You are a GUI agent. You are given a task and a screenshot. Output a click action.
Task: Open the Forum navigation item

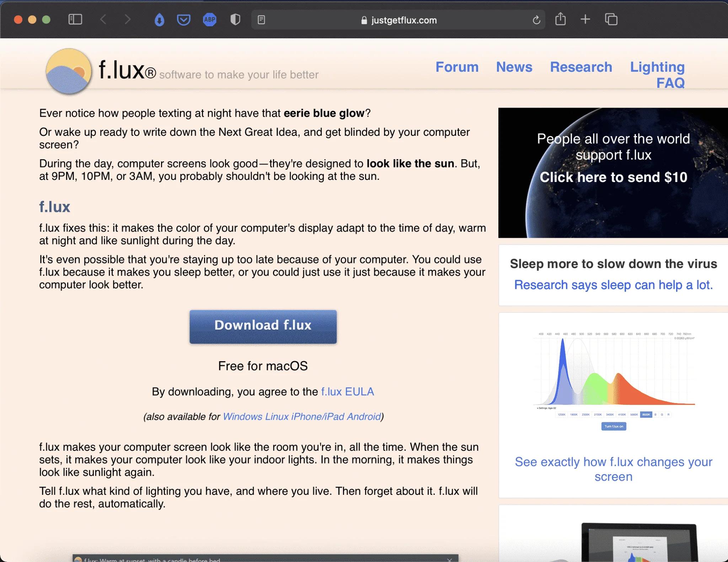[457, 67]
